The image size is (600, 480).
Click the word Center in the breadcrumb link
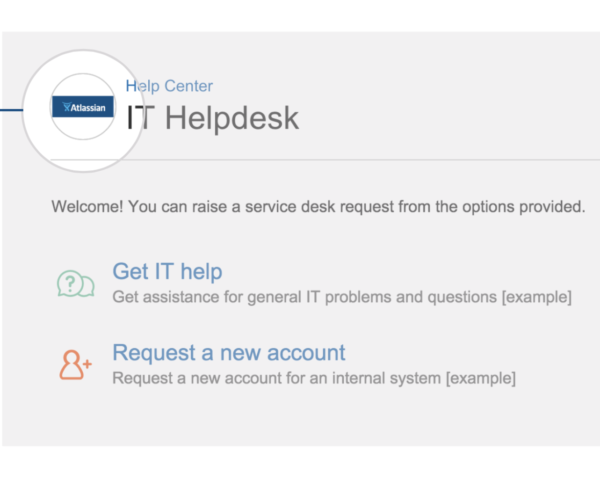[x=189, y=86]
